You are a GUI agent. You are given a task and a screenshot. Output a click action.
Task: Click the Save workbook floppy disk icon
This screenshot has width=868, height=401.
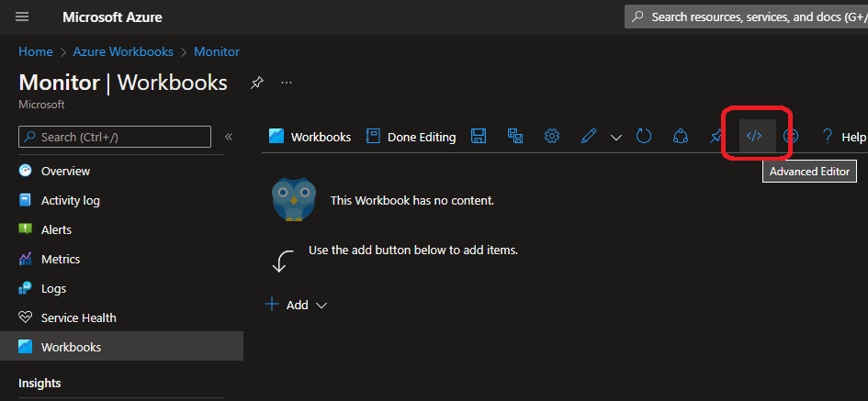point(479,136)
